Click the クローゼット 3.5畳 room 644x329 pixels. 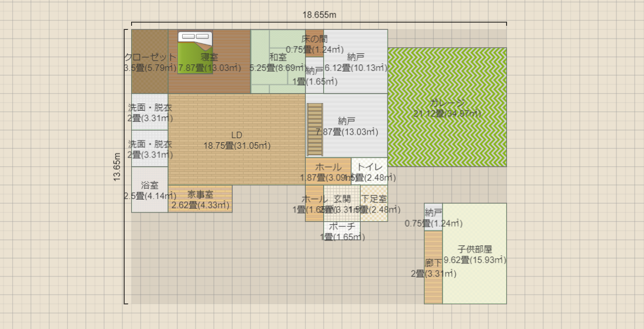point(150,61)
